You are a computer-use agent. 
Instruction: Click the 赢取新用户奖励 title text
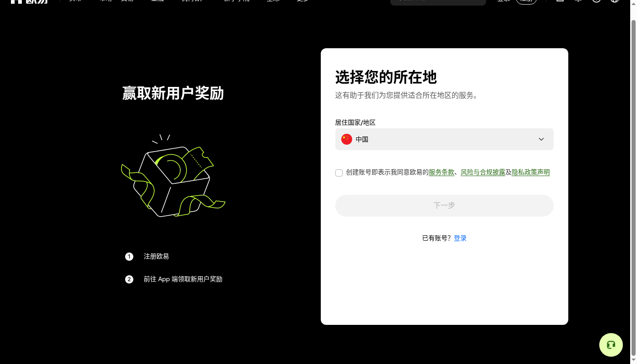(x=173, y=93)
